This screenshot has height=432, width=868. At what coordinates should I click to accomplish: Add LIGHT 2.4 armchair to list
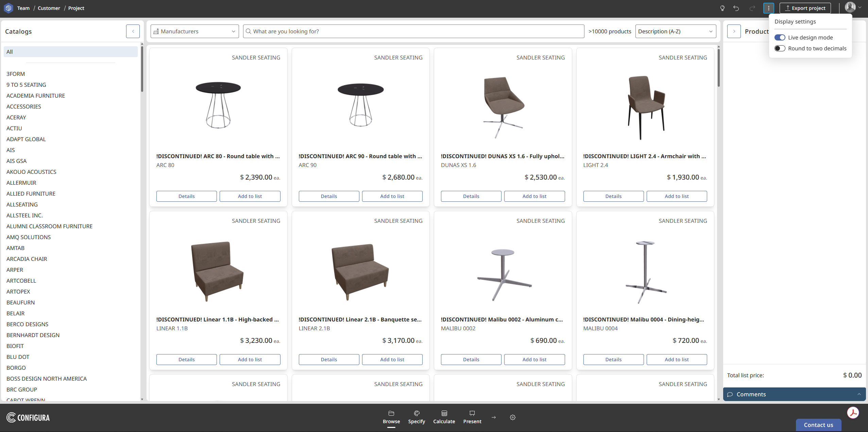[677, 196]
